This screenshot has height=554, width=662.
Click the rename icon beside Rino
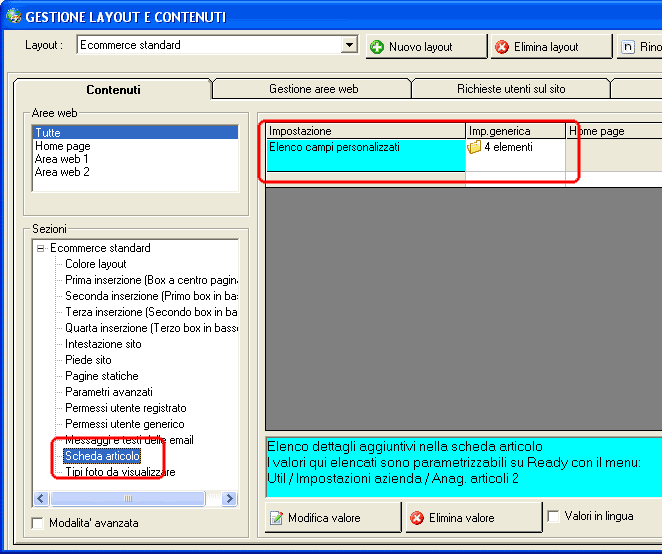coord(627,47)
